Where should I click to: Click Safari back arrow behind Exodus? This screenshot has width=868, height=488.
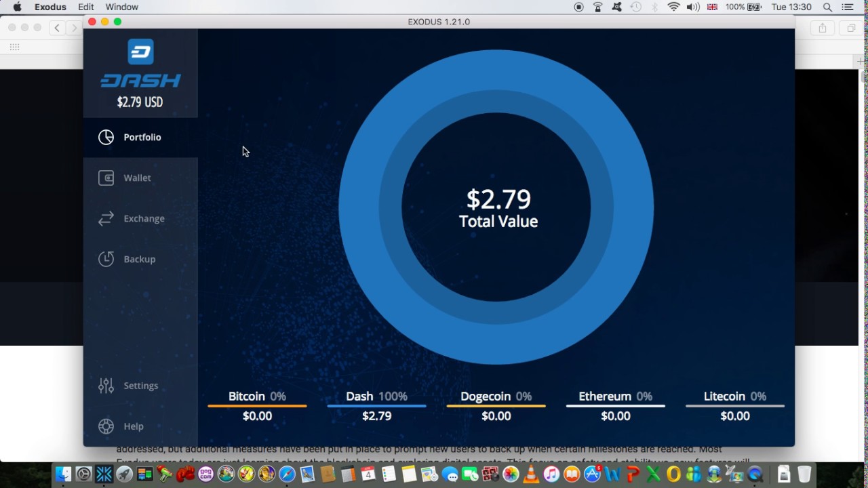pos(58,28)
